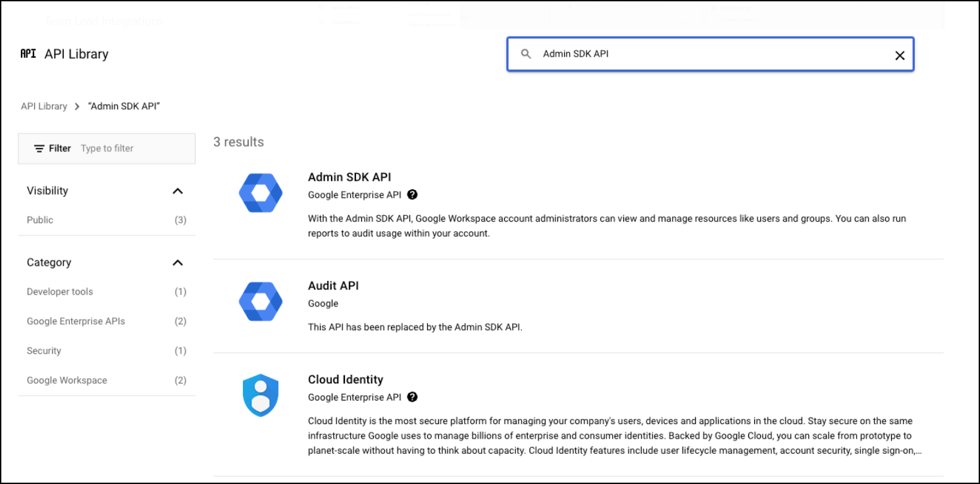Click help icon beside Cloud Identity's Enterprise label
The width and height of the screenshot is (980, 484).
pyautogui.click(x=413, y=397)
